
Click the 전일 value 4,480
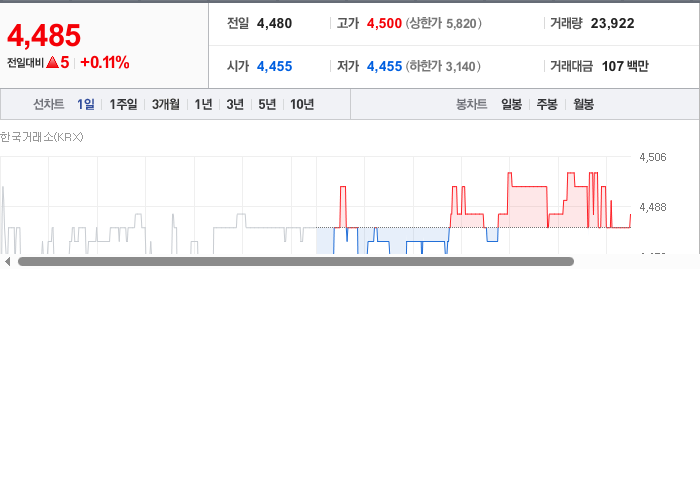[x=274, y=23]
